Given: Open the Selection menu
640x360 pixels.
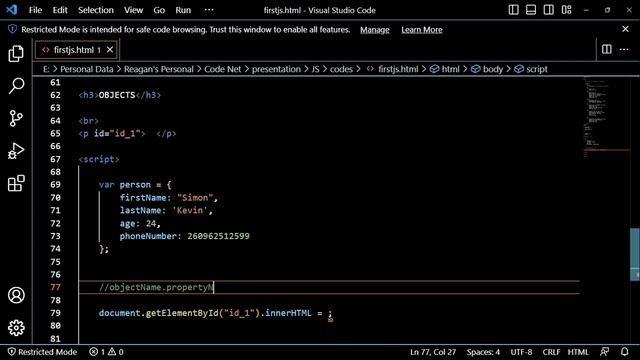Looking at the screenshot, I should tap(96, 10).
